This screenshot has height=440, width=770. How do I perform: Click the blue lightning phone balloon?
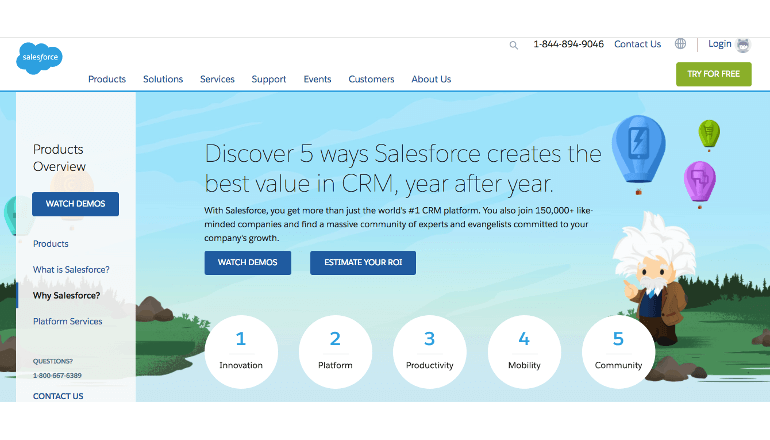click(638, 155)
